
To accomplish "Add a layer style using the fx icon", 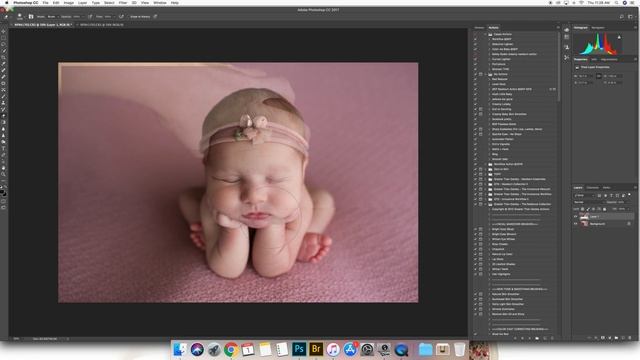I will pos(596,338).
